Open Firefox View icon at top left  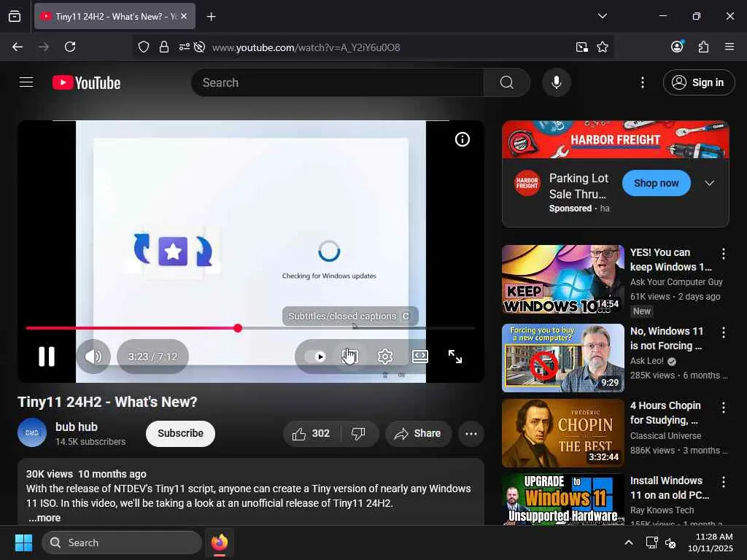point(15,16)
